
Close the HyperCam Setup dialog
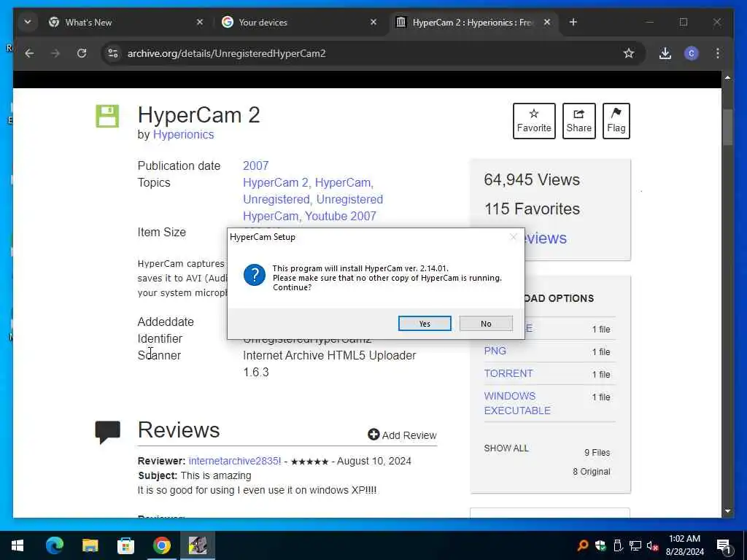tap(513, 237)
